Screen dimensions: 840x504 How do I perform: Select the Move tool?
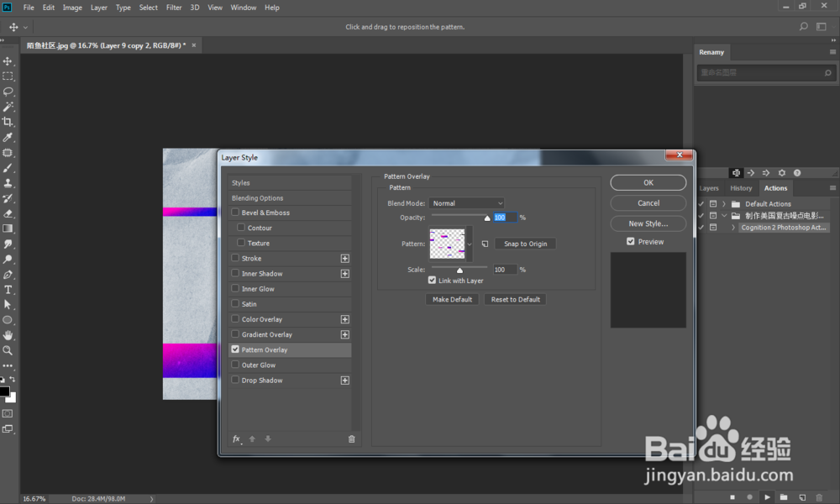(x=8, y=61)
